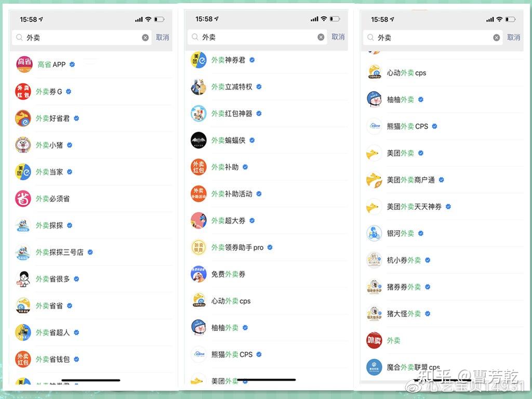This screenshot has height=399, width=532.
Task: Tap the 外卖省超人 rider avatar
Action: point(23,332)
